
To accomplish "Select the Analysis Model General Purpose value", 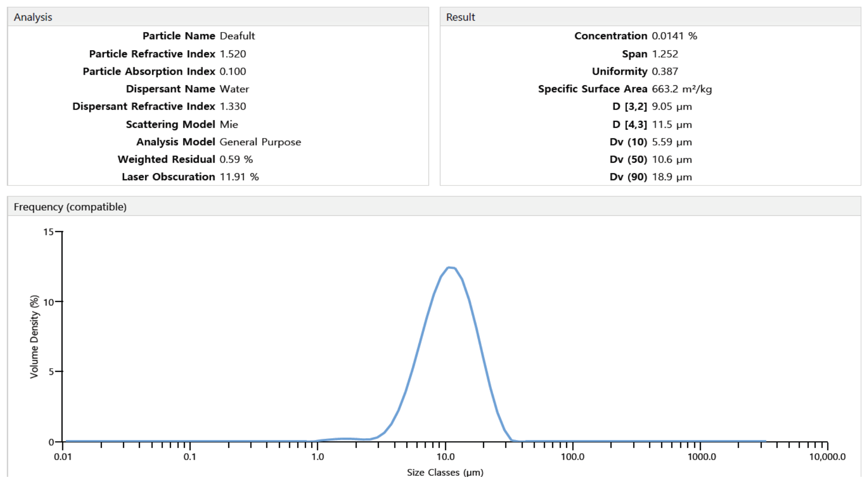I will (x=260, y=142).
